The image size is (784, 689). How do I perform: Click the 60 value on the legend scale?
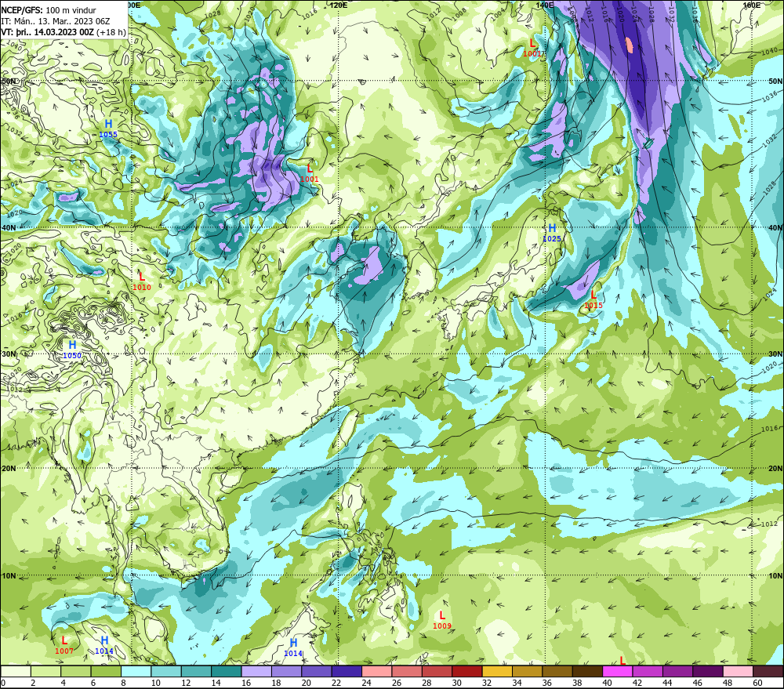[x=758, y=683]
